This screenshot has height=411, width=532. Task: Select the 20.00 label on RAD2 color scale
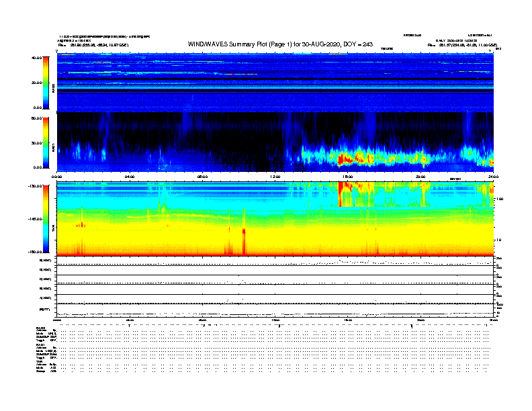point(37,83)
